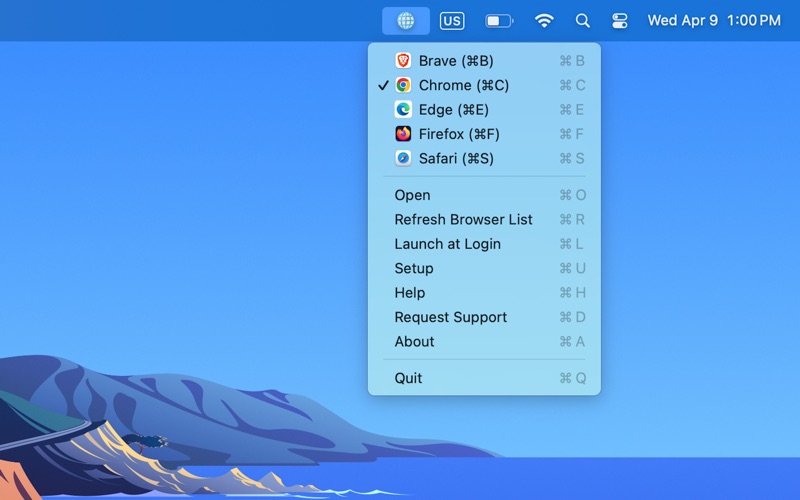Quit the app from menu
Image resolution: width=800 pixels, height=500 pixels.
[408, 378]
